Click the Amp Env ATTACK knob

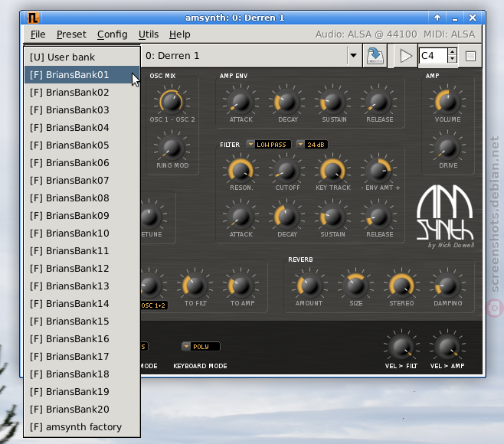(241, 102)
